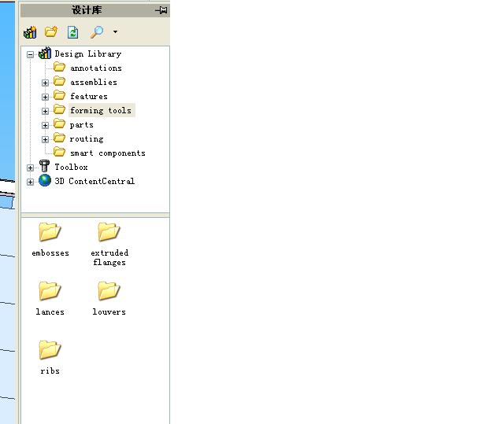Expand the parts folder

[x=45, y=125]
